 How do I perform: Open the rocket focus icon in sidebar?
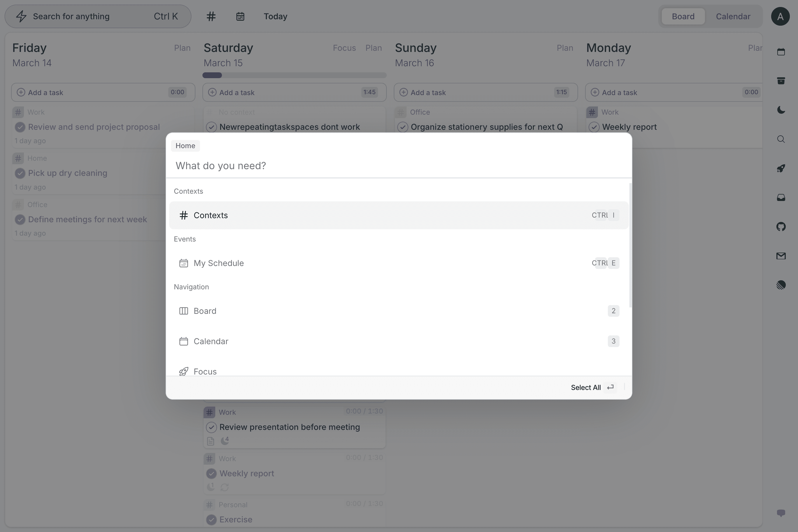(781, 168)
